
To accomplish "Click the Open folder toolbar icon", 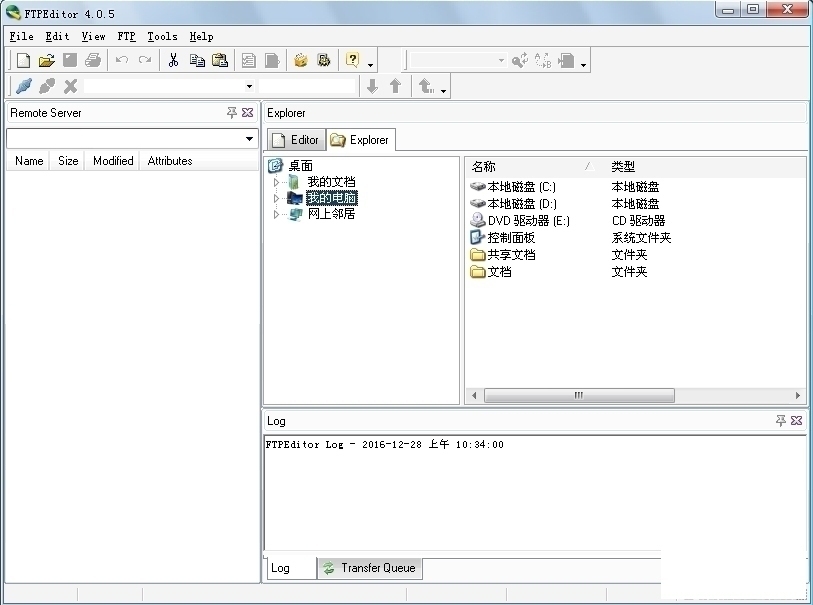I will [47, 60].
